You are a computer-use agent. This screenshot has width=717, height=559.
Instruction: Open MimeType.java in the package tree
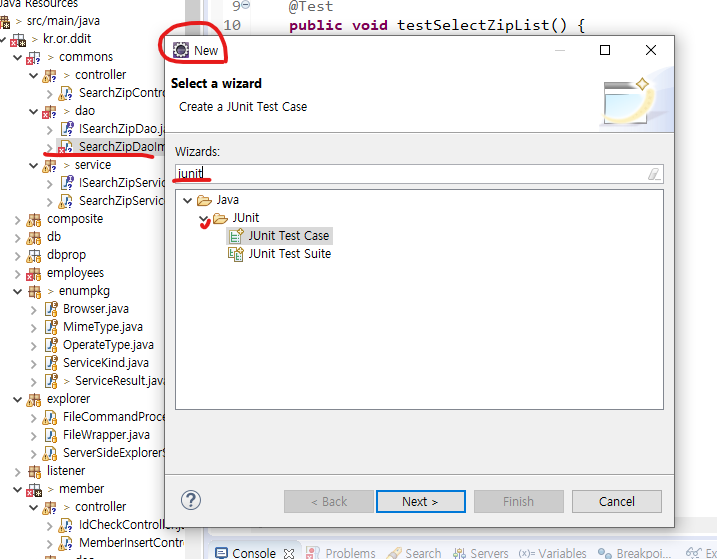coord(102,327)
